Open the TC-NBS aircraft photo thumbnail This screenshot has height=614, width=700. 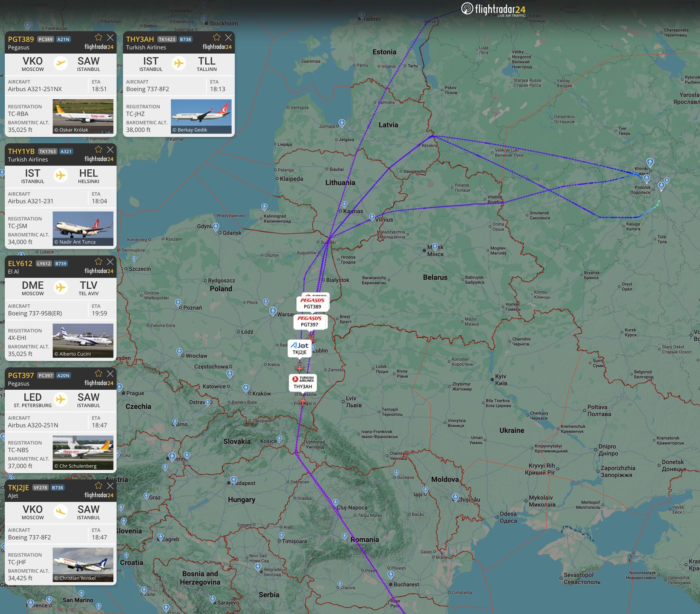[83, 453]
